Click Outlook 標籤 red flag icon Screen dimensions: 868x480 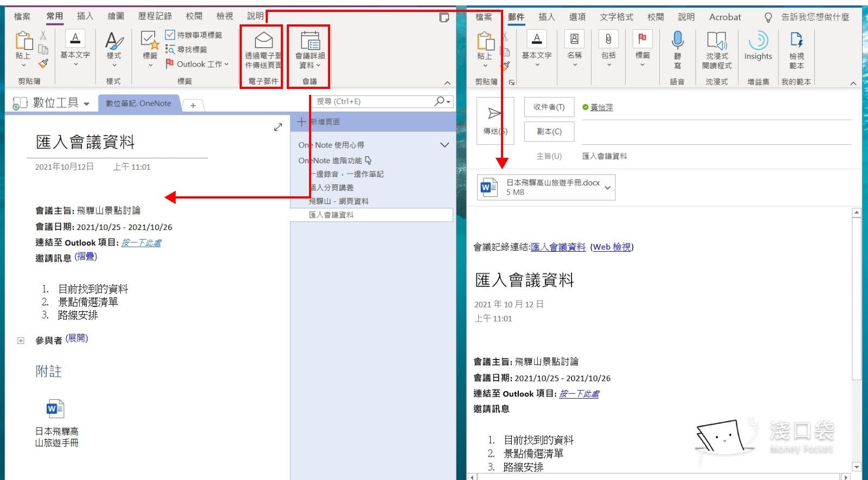[642, 39]
